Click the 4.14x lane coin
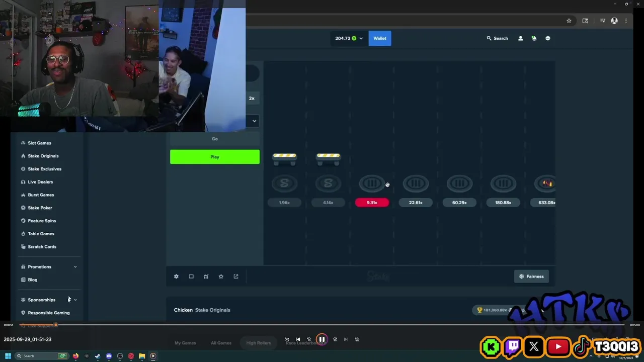The height and width of the screenshot is (362, 644). tap(328, 184)
